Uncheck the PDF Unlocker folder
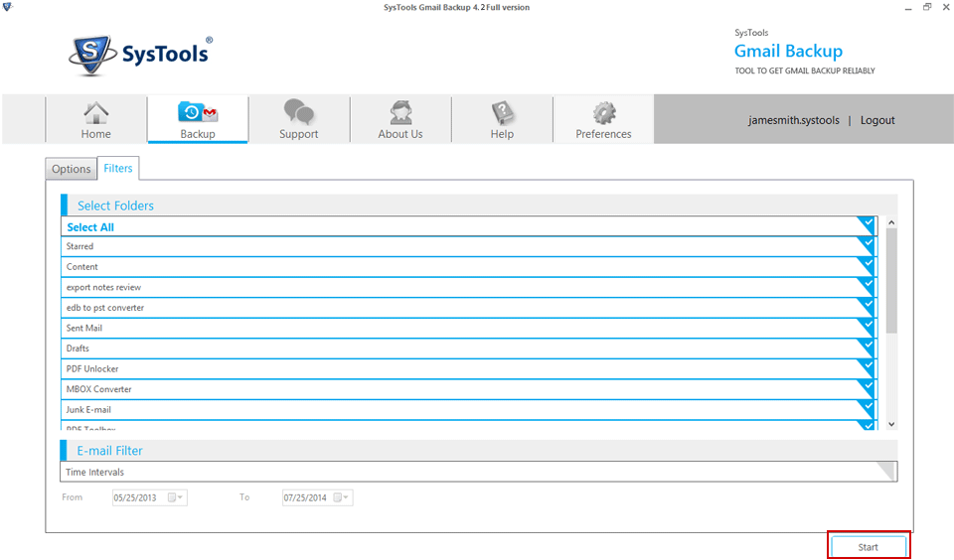 (x=867, y=367)
